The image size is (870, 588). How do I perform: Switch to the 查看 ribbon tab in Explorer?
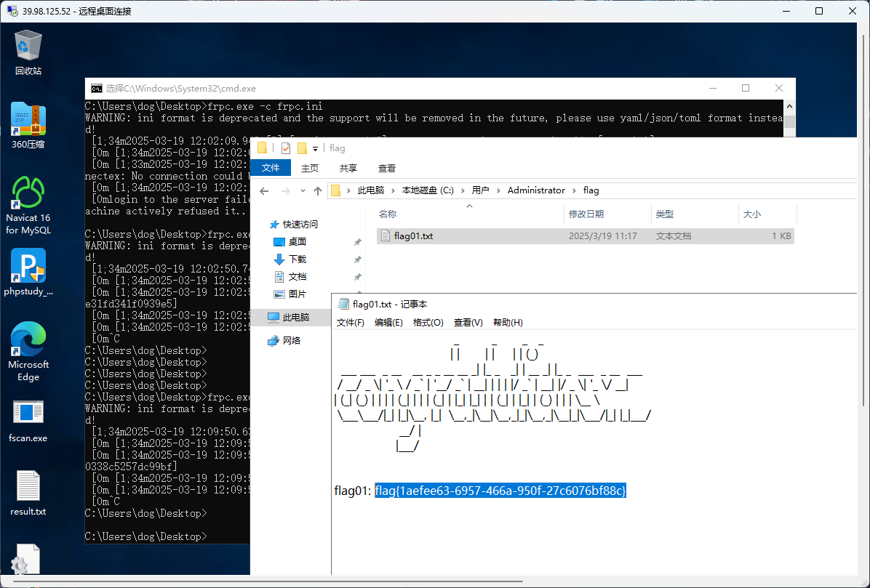[387, 168]
